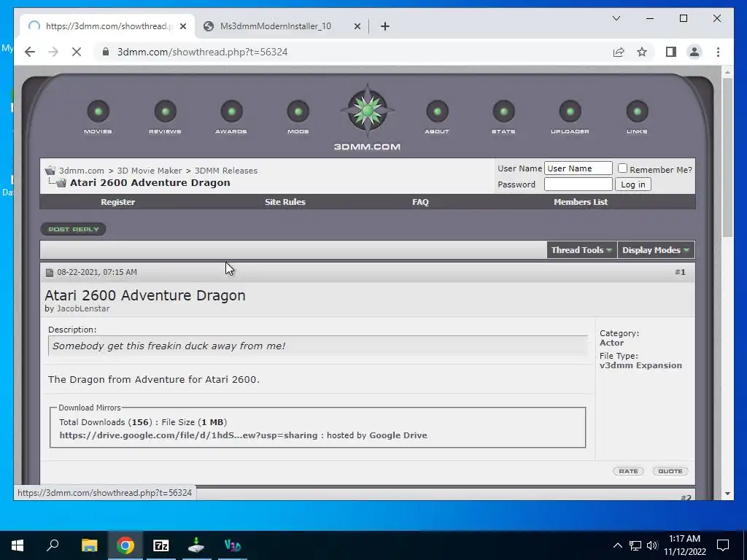This screenshot has width=747, height=560.
Task: Follow the 3DMM Releases breadcrumb link
Action: point(226,171)
